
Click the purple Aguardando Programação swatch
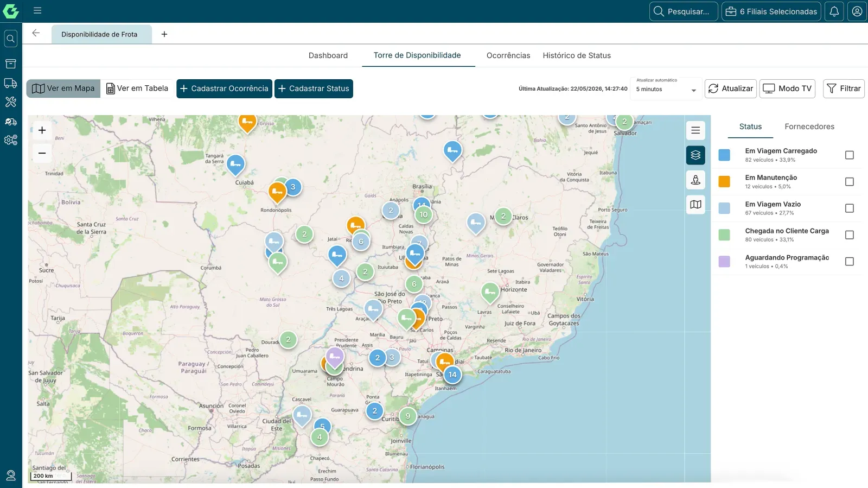coord(724,262)
